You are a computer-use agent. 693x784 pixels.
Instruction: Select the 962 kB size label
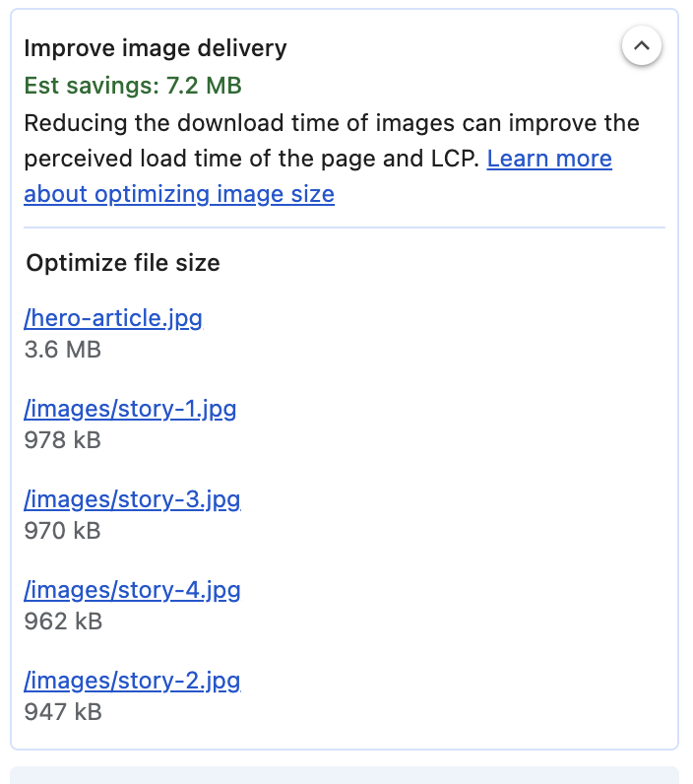[x=62, y=621]
